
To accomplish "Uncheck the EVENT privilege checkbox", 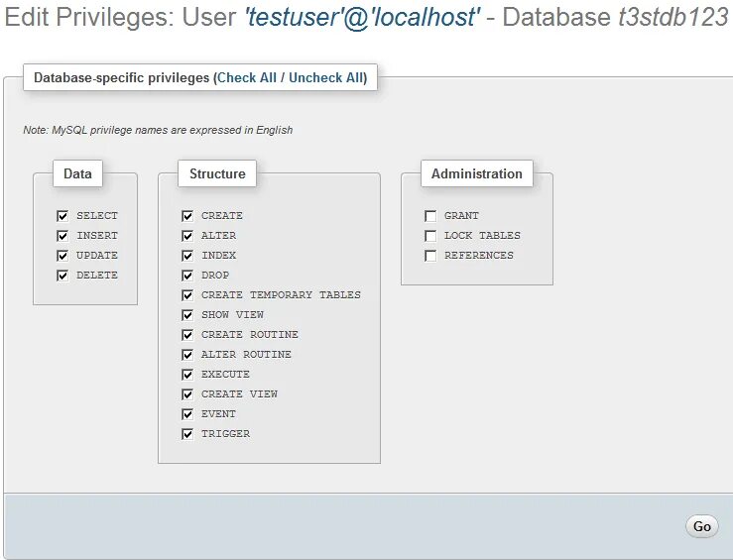I will point(187,414).
